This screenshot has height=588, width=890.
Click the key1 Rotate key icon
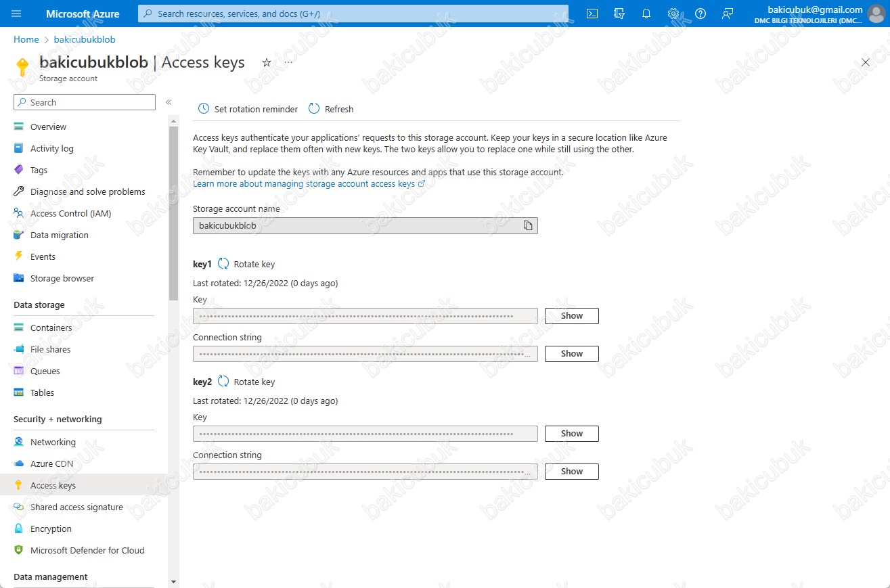pos(223,264)
